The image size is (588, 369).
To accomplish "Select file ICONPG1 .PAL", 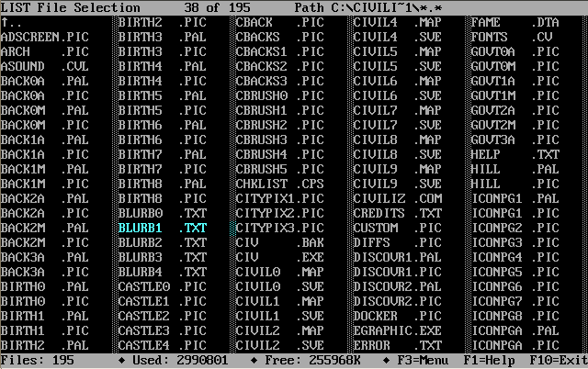I will [x=514, y=198].
